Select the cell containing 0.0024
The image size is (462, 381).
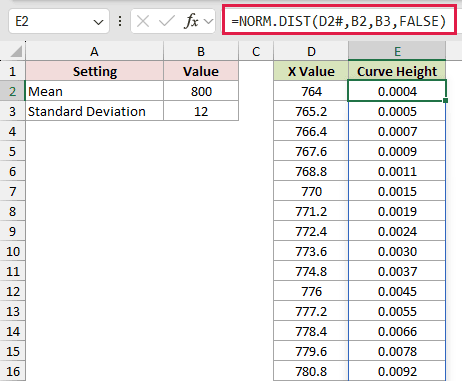[x=397, y=231]
